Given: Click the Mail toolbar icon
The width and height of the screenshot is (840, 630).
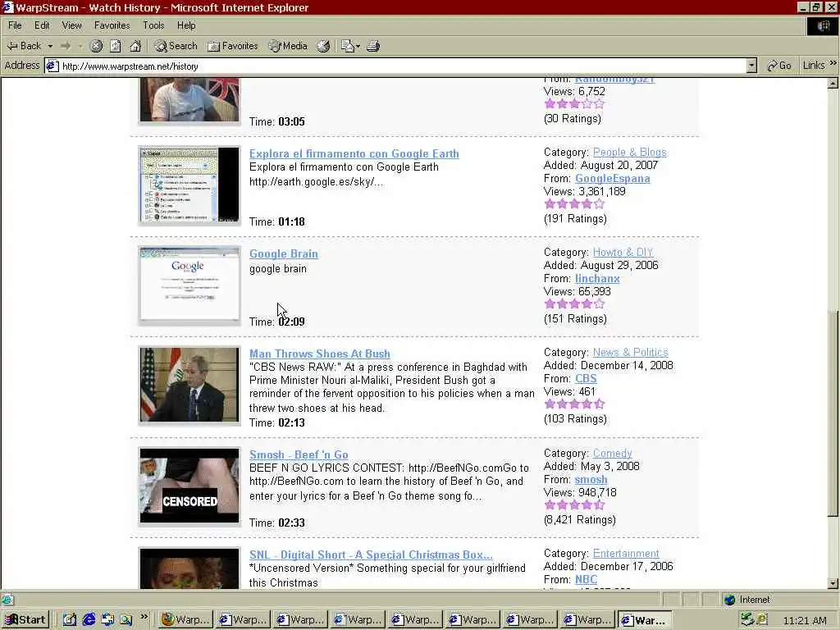Looking at the screenshot, I should click(348, 46).
